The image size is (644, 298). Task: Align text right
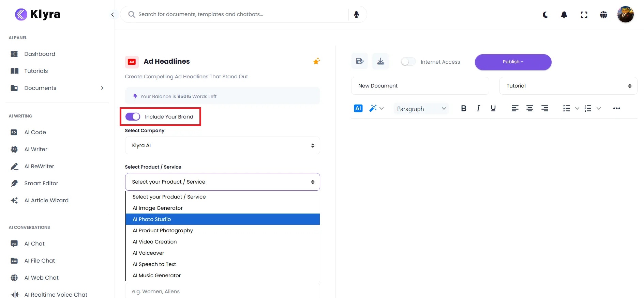[x=545, y=108]
